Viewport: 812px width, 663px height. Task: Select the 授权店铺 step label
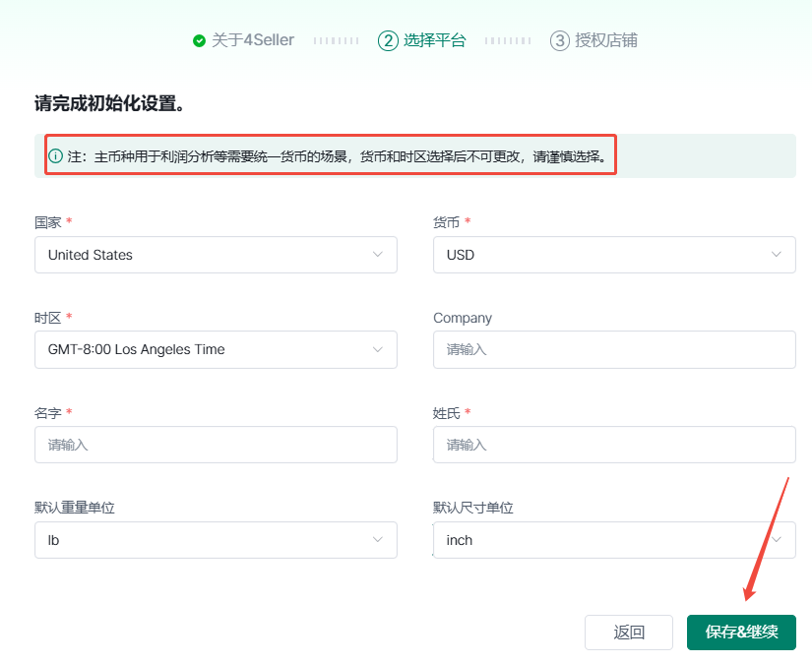pyautogui.click(x=606, y=40)
